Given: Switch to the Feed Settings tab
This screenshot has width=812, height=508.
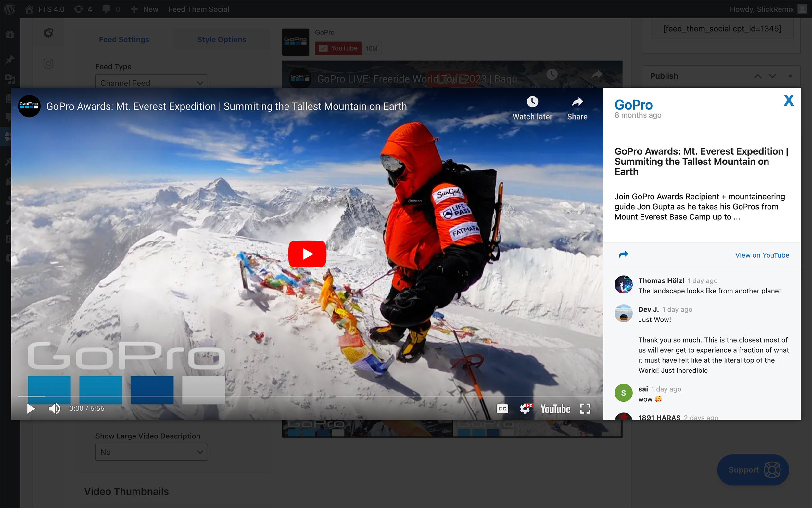Looking at the screenshot, I should click(124, 39).
